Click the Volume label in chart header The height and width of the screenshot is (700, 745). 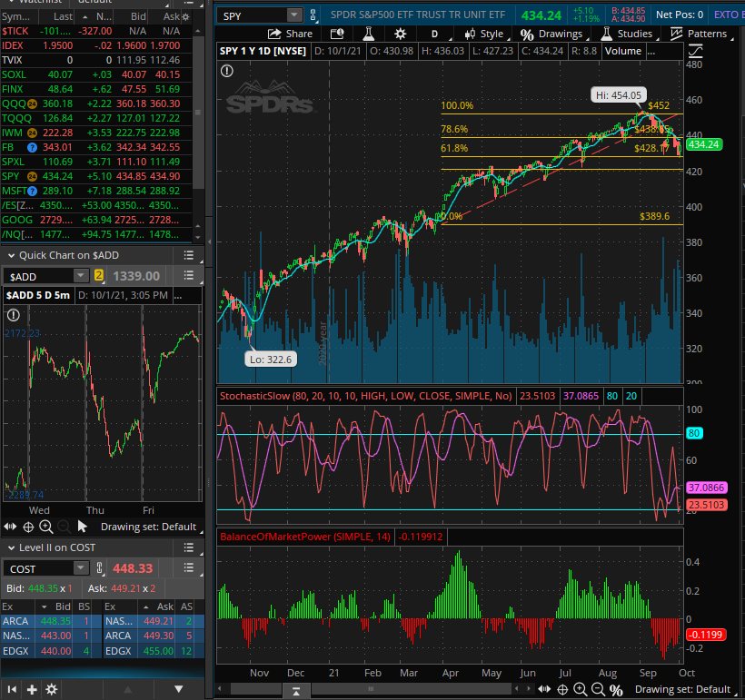tap(623, 51)
